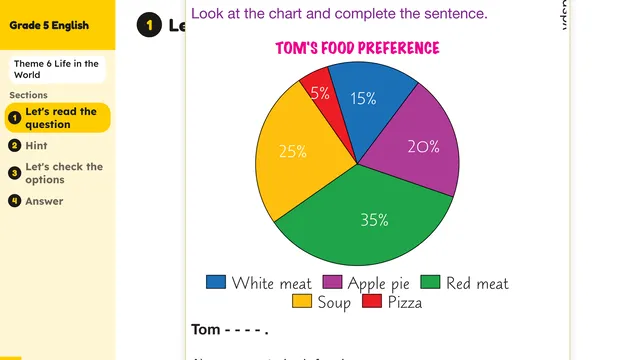Screen dimensions: 640x360
Task: Click the green 35% pie slice
Action: [367, 220]
